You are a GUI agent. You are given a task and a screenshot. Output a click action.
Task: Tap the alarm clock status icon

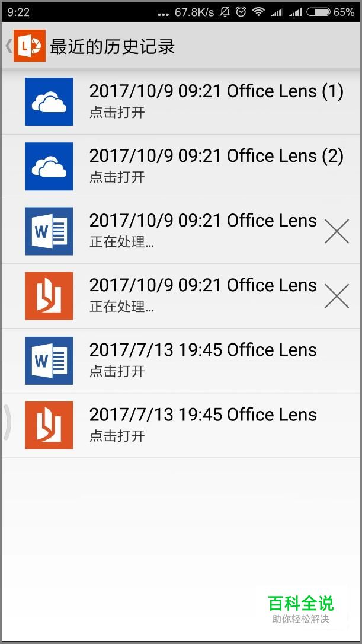coord(241,12)
